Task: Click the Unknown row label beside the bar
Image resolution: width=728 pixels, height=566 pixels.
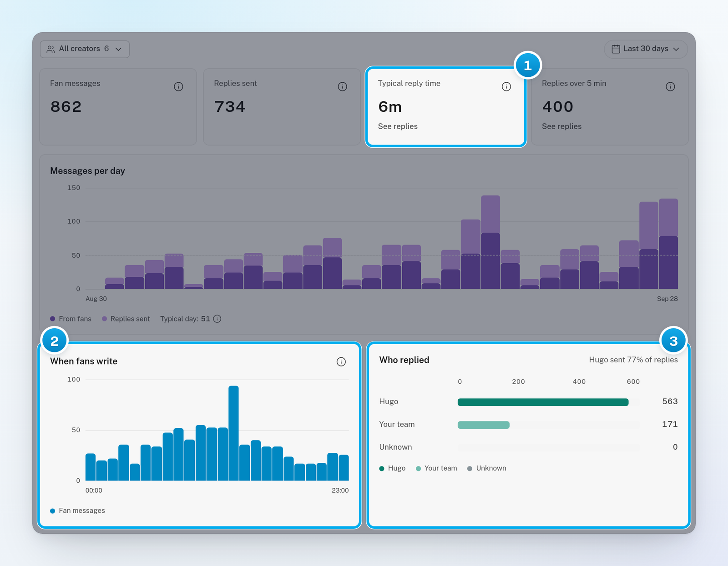Action: [x=395, y=447]
